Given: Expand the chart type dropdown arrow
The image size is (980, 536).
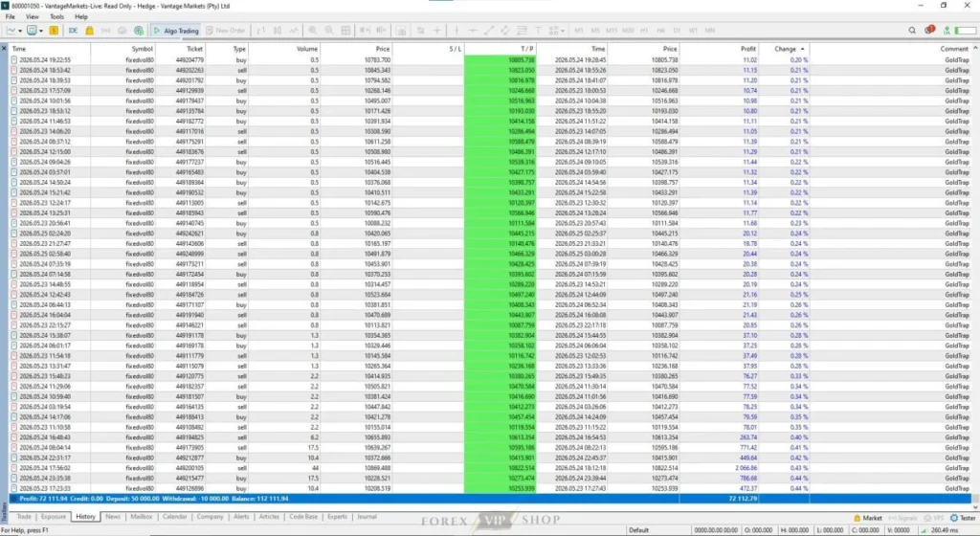Looking at the screenshot, I should coord(20,31).
